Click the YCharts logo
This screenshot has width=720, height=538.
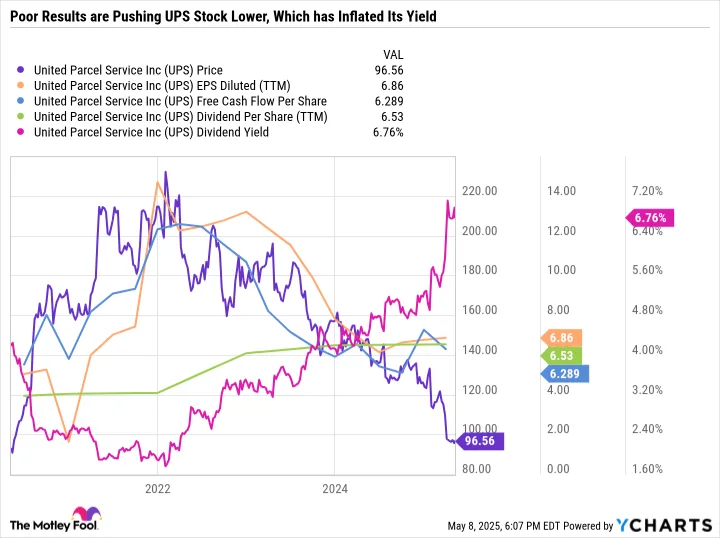tap(664, 525)
